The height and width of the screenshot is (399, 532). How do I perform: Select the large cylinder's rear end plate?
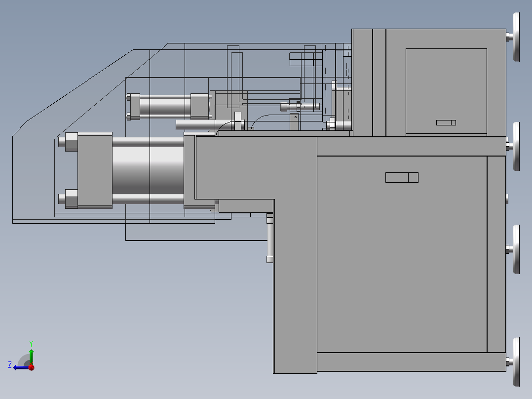95,170
